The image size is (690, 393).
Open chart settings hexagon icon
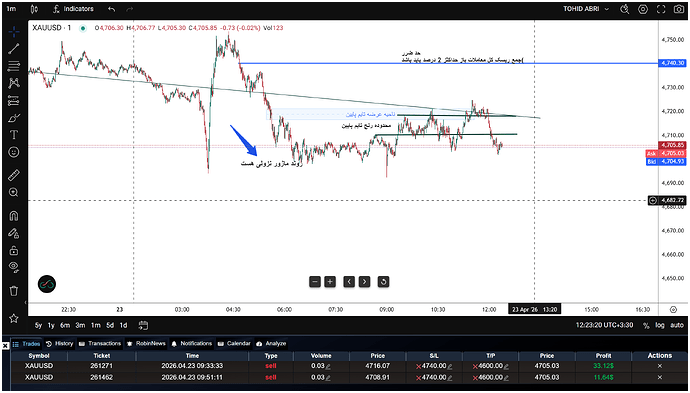tap(643, 9)
